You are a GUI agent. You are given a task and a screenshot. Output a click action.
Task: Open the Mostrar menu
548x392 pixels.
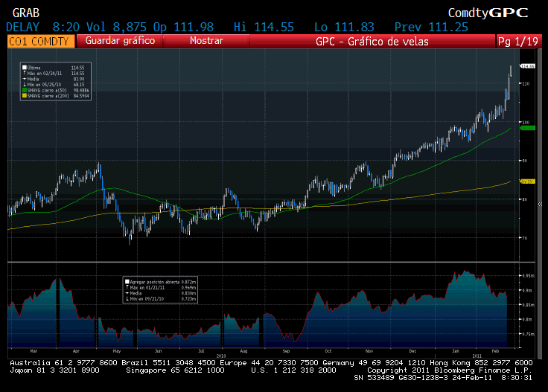click(x=206, y=41)
